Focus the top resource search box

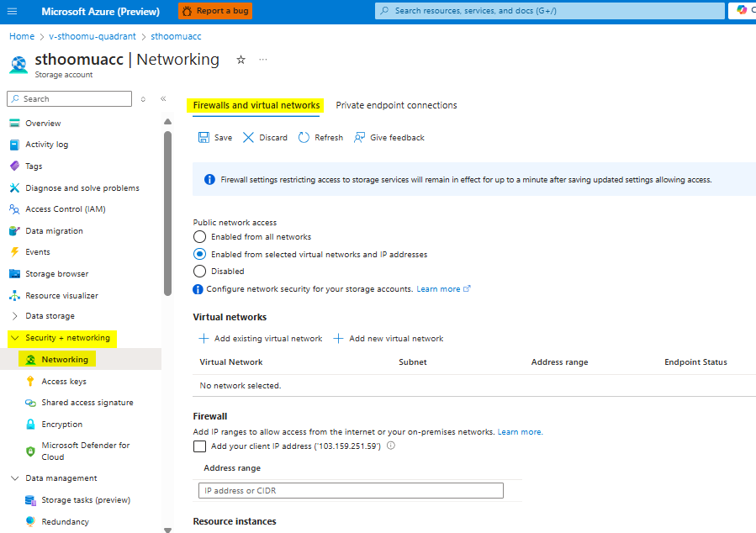(x=550, y=11)
